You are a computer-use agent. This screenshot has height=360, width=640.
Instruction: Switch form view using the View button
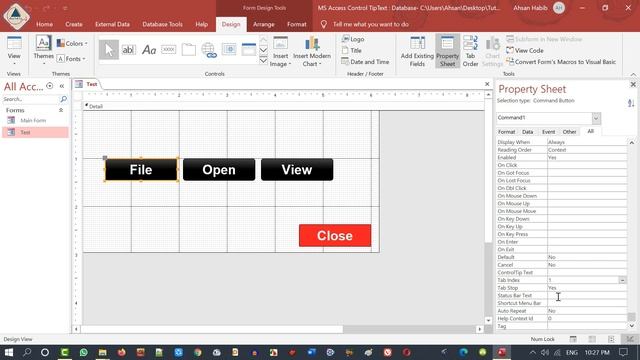click(x=14, y=51)
